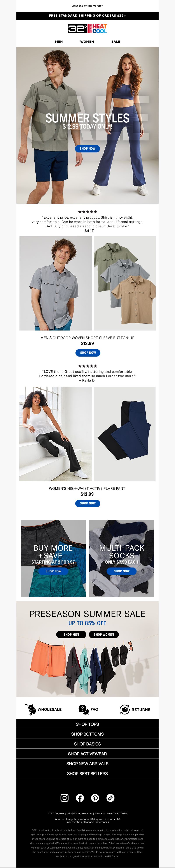This screenshot has width=175, height=868.
Task: Click the Unsubscribe link
Action: 73,822
